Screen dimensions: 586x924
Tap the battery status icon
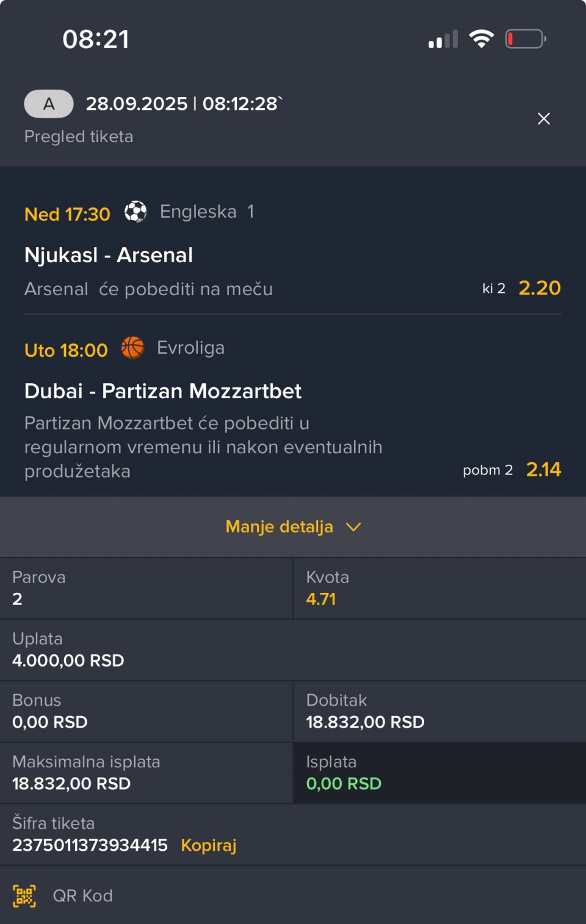(x=525, y=40)
